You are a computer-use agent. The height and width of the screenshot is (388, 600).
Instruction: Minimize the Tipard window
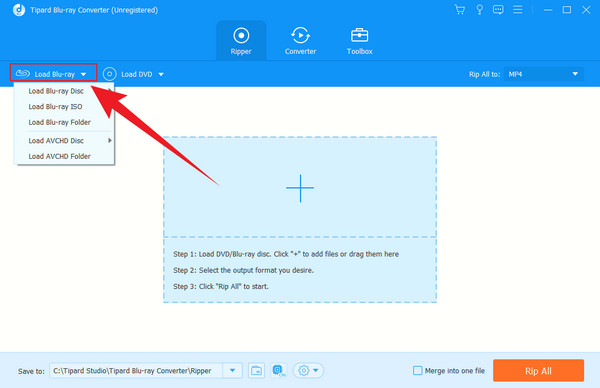point(548,10)
